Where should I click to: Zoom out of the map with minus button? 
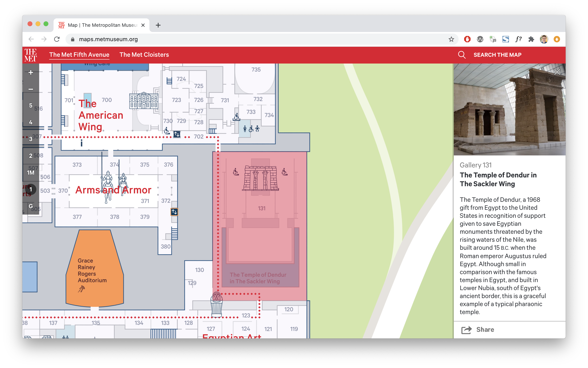coord(31,89)
